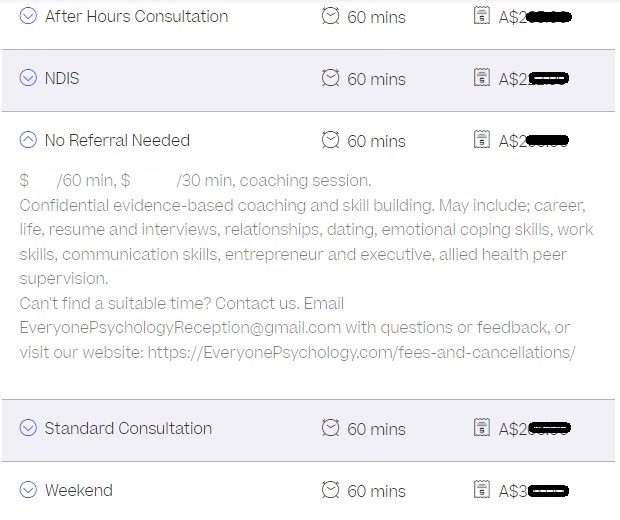Select the NDIS service title
Image resolution: width=620 pixels, height=520 pixels.
click(62, 78)
